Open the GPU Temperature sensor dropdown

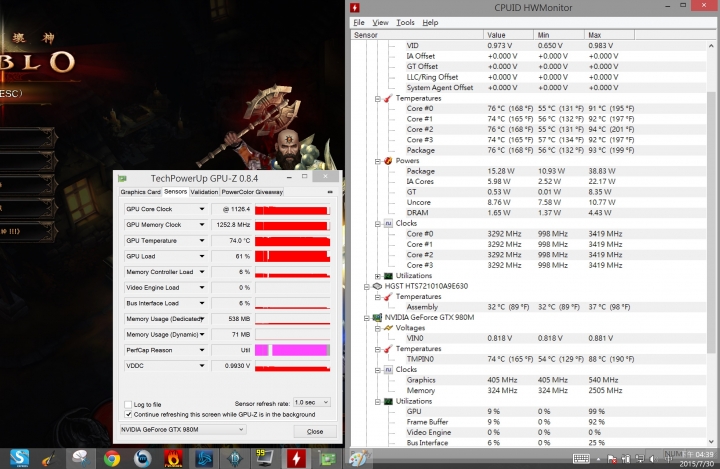click(202, 240)
